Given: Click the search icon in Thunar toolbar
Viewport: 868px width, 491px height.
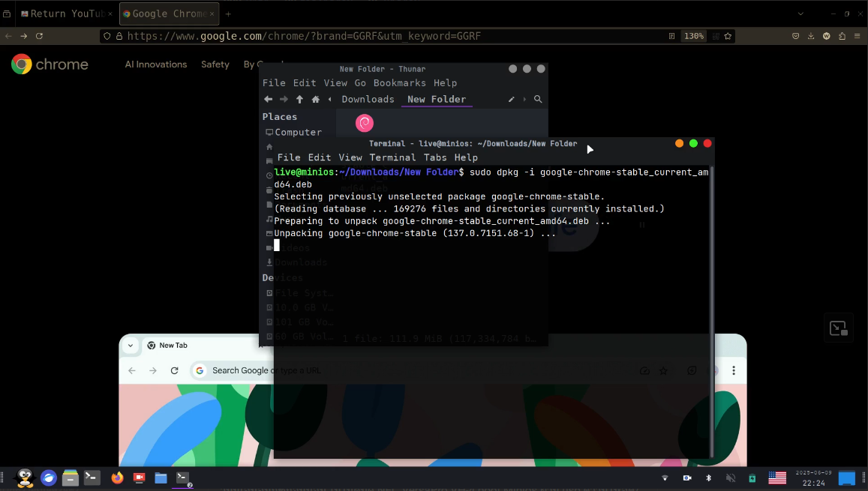Looking at the screenshot, I should click(x=538, y=98).
